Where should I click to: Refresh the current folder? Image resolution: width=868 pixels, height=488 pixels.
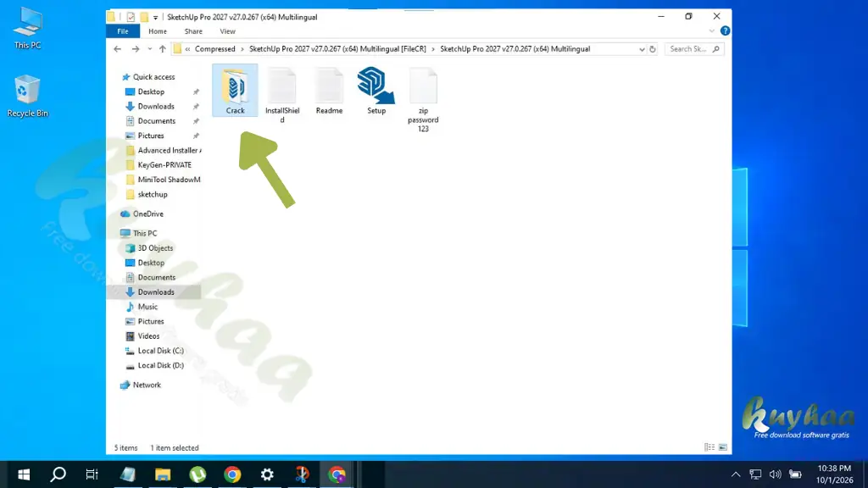(x=653, y=49)
